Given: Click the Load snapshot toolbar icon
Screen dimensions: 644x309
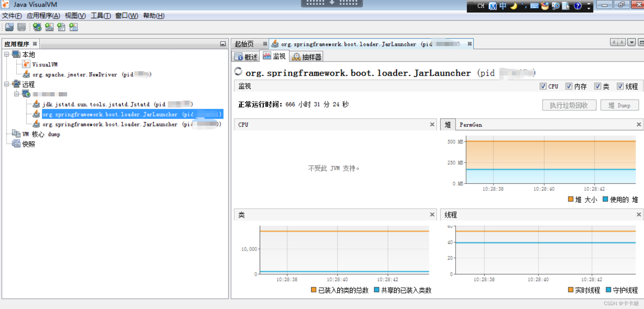Looking at the screenshot, I should tap(9, 27).
